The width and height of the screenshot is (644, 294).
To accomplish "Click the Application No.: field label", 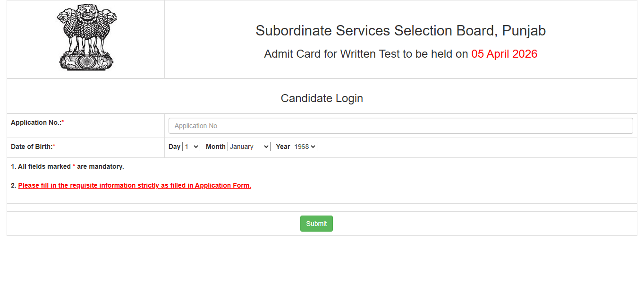I will point(35,122).
